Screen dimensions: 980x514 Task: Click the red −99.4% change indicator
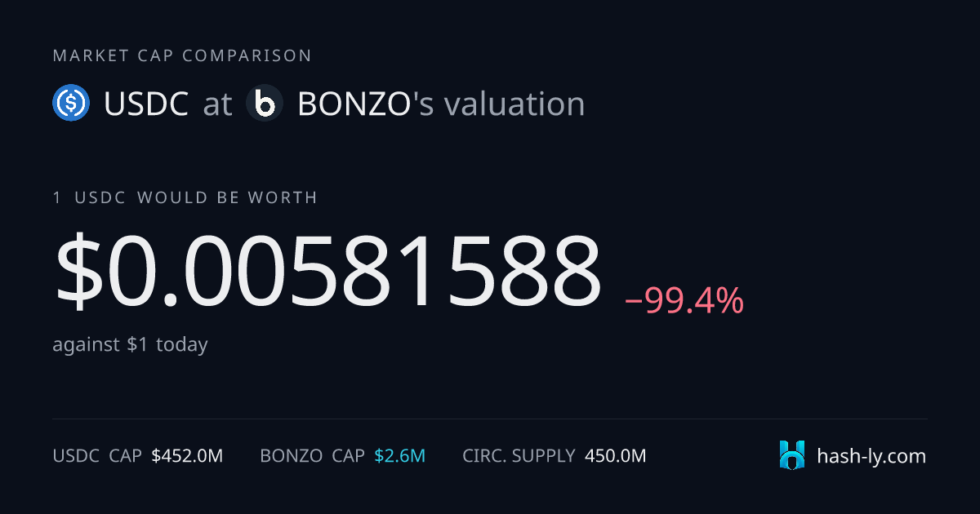pos(684,301)
